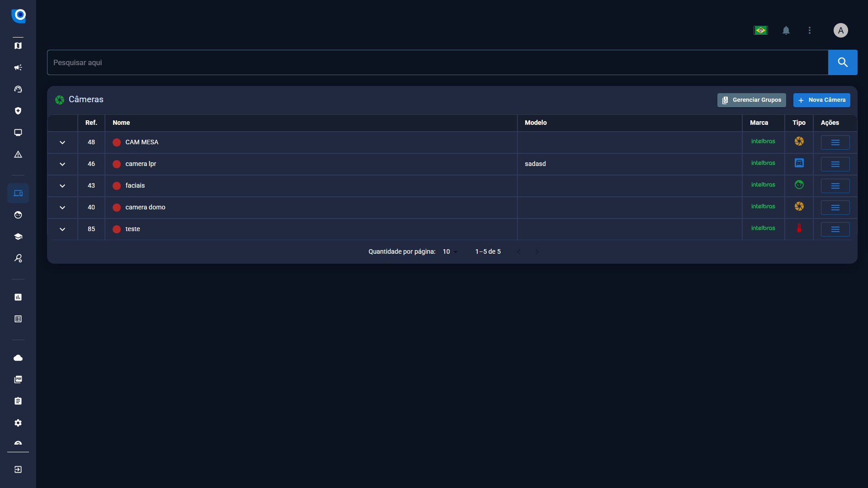Open the three-dot more options menu
The image size is (868, 488).
(810, 30)
